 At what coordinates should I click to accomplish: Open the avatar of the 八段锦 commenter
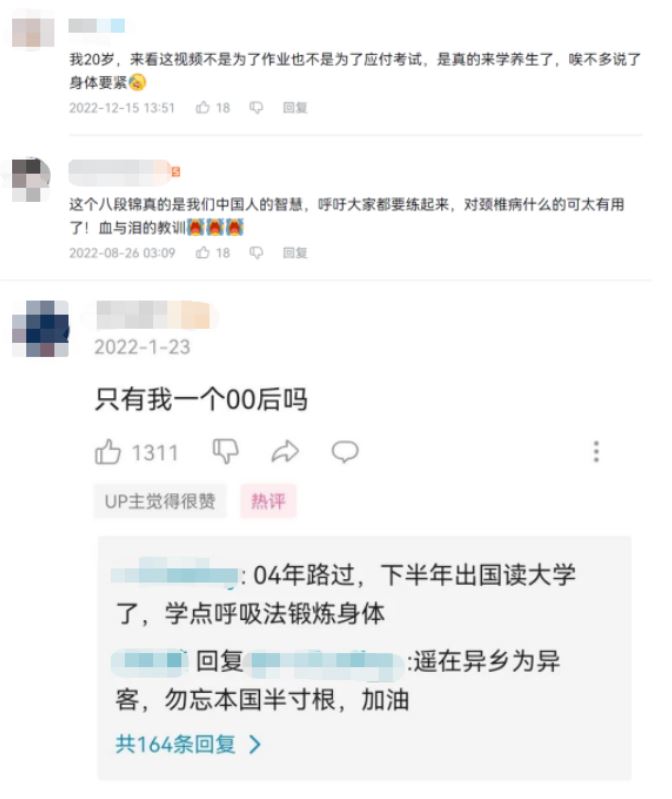[31, 179]
